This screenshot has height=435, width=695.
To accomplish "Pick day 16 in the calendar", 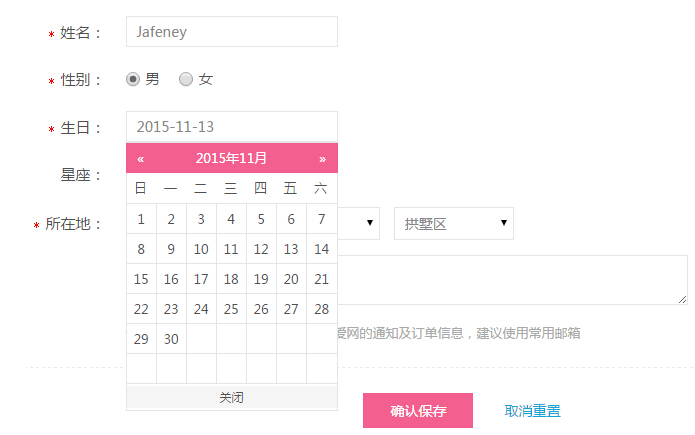I will [171, 279].
